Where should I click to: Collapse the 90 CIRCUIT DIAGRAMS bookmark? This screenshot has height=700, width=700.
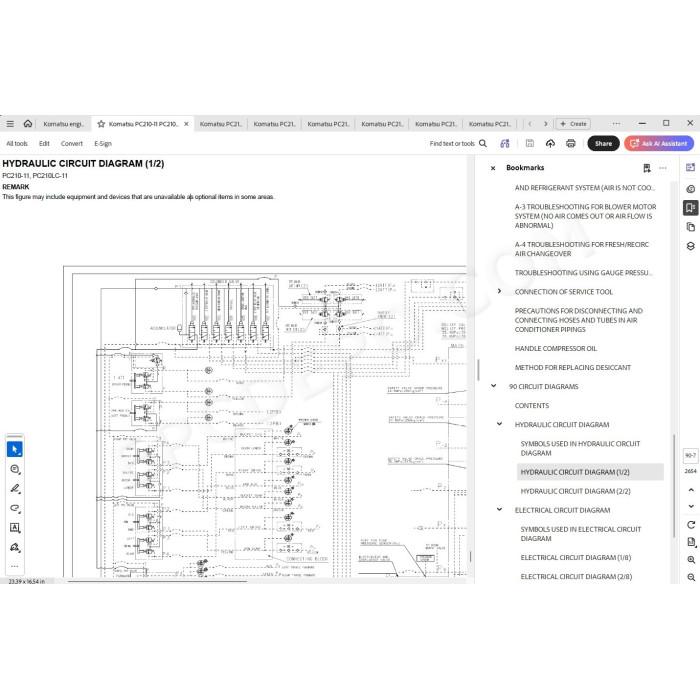(x=493, y=386)
